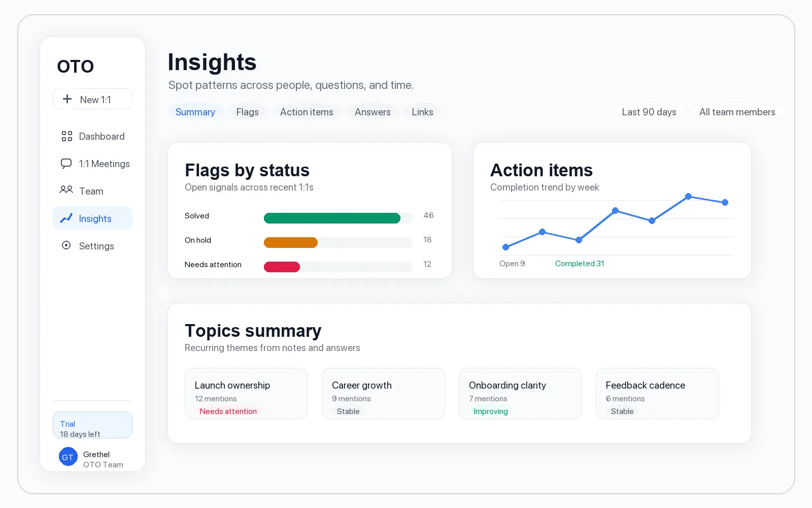Click the highest point on the completion chart
This screenshot has width=812, height=508.
pos(688,196)
